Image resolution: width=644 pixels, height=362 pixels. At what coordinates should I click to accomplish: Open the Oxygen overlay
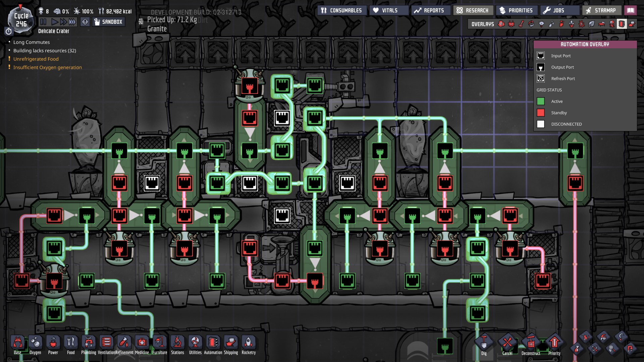(501, 24)
